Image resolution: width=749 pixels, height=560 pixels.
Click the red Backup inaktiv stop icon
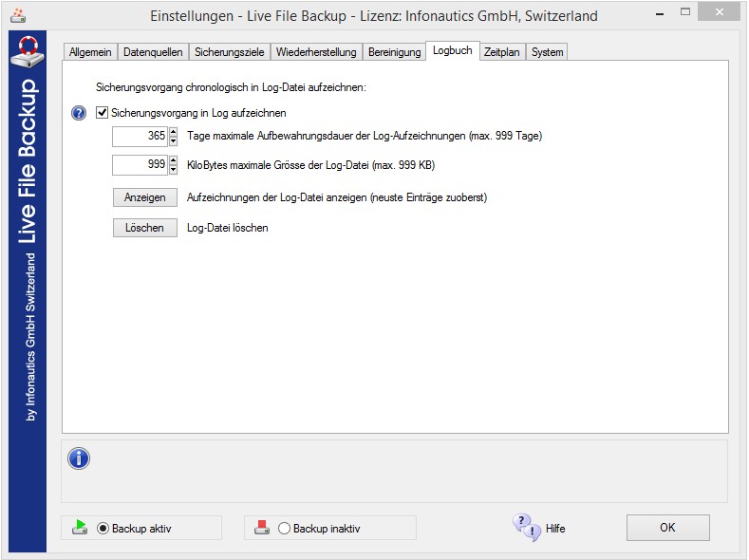tap(262, 528)
